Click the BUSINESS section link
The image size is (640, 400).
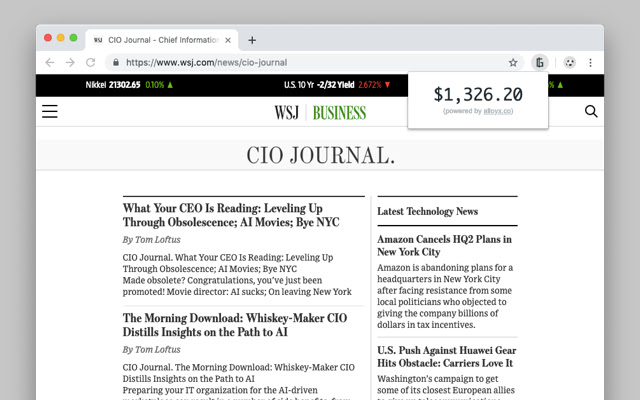(339, 113)
